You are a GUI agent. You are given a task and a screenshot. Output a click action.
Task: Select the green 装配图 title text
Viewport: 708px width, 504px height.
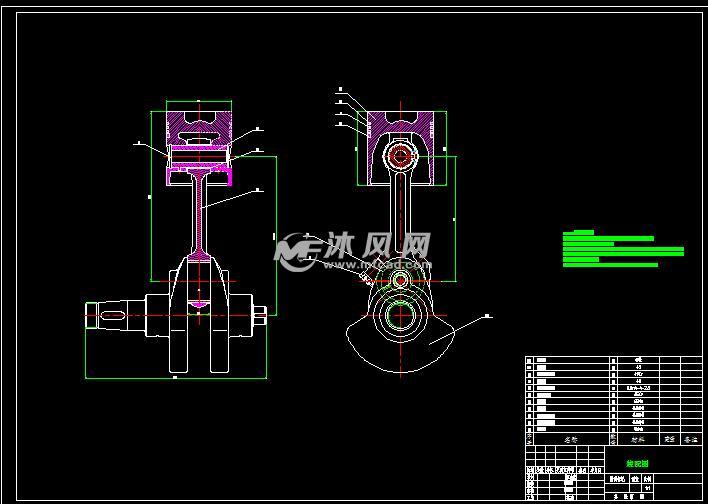pos(638,463)
